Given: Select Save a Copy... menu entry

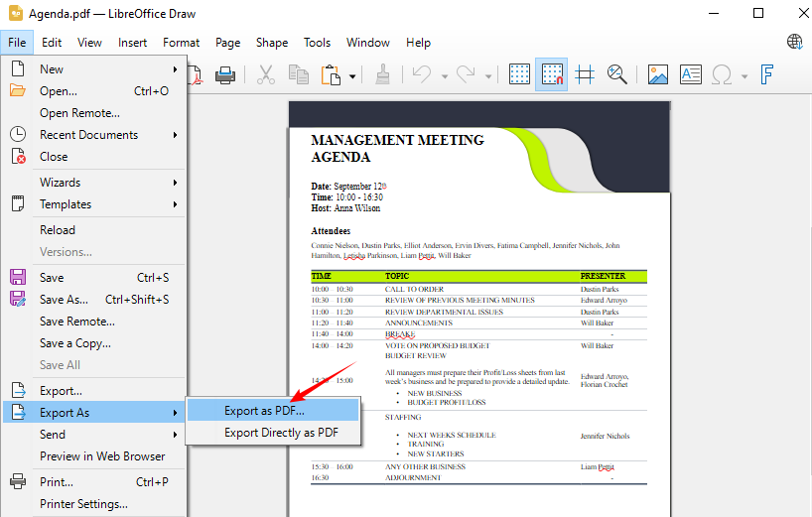Looking at the screenshot, I should [x=93, y=343].
